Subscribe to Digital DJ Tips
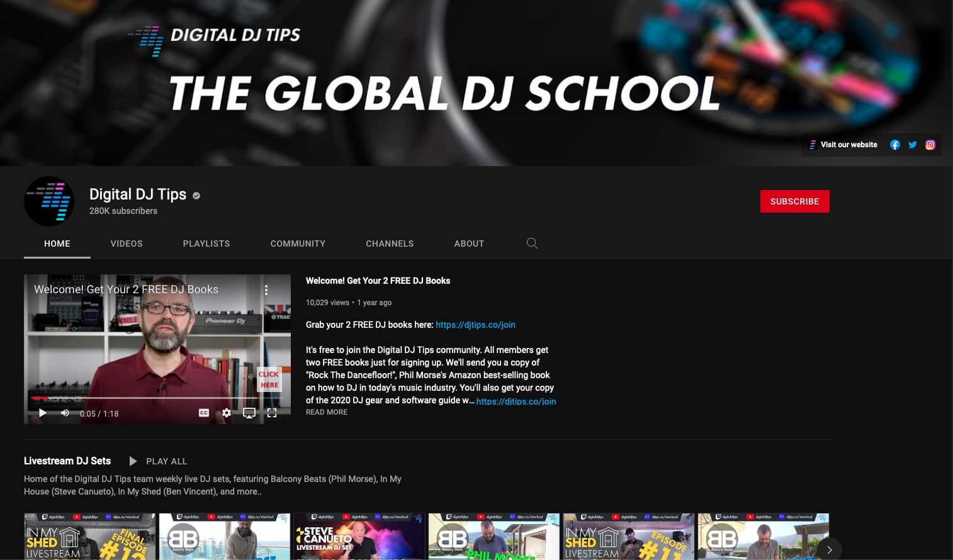This screenshot has height=560, width=953. click(x=794, y=201)
